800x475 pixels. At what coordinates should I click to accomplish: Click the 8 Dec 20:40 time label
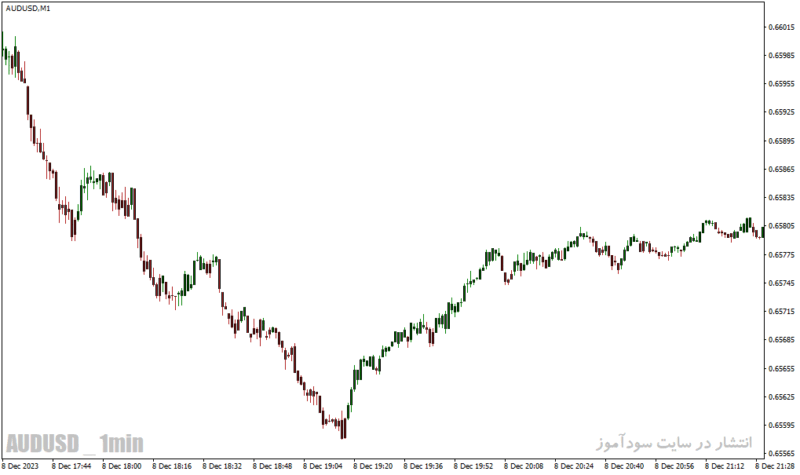coord(624,466)
